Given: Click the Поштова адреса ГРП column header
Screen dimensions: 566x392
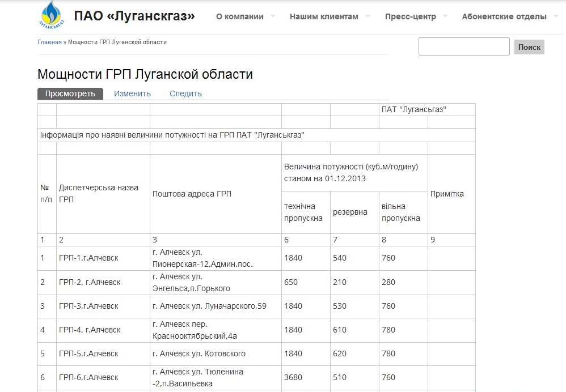Looking at the screenshot, I should pyautogui.click(x=216, y=194).
